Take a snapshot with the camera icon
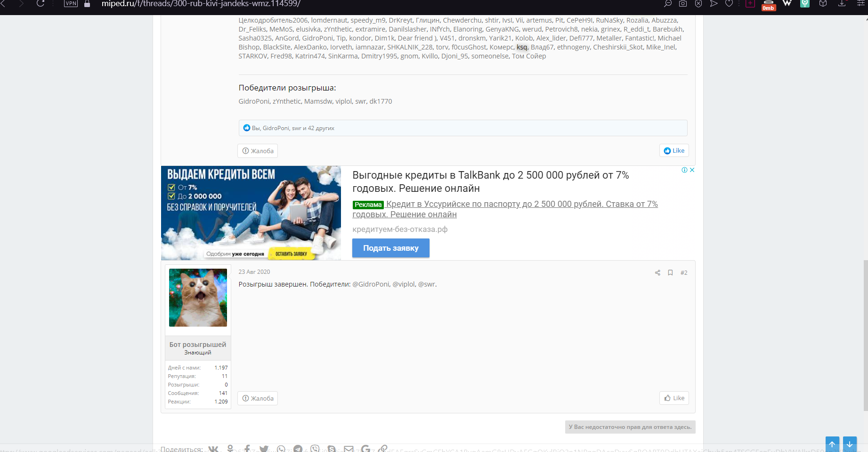Viewport: 868px width, 452px height. [x=683, y=4]
